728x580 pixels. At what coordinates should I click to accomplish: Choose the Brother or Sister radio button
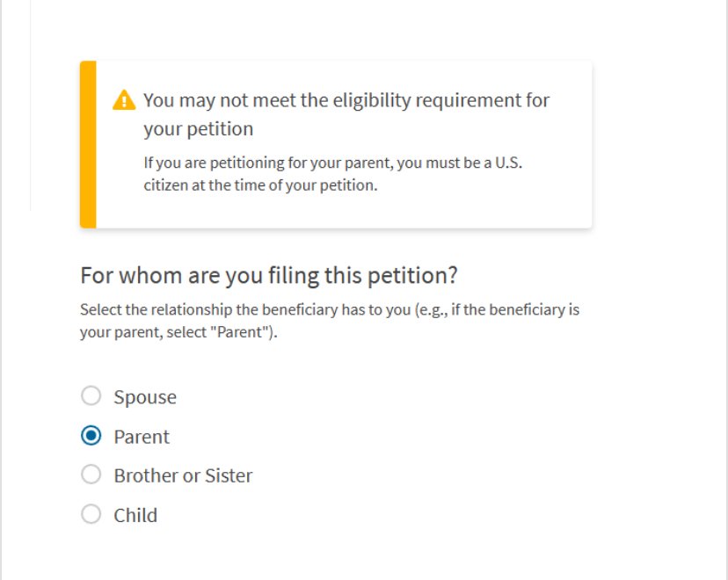pos(91,475)
